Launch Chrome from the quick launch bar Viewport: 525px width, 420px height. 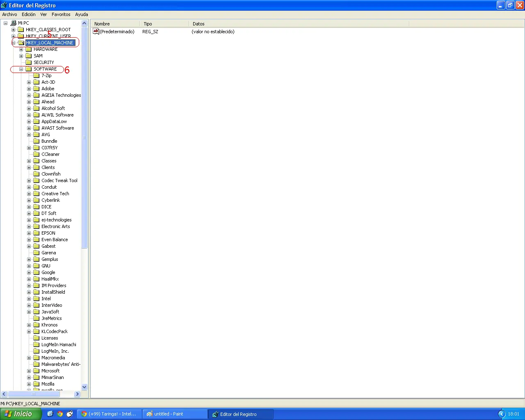coord(60,414)
